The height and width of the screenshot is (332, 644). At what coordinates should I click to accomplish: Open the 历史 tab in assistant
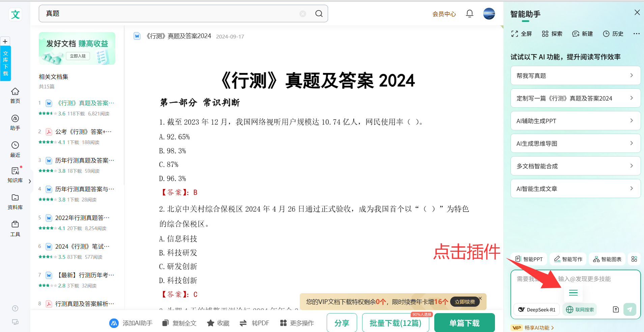point(613,34)
